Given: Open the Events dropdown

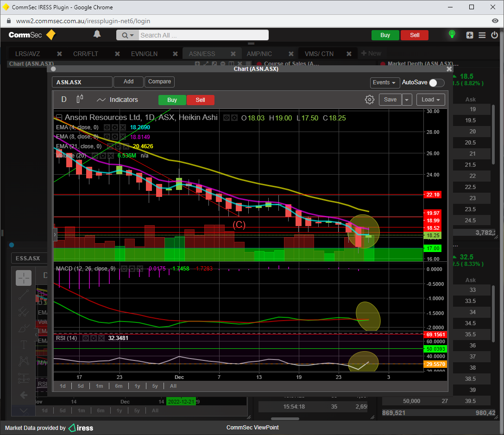Looking at the screenshot, I should pyautogui.click(x=384, y=82).
